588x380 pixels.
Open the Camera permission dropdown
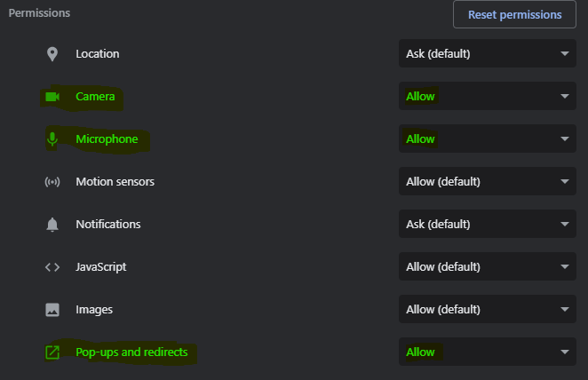487,97
